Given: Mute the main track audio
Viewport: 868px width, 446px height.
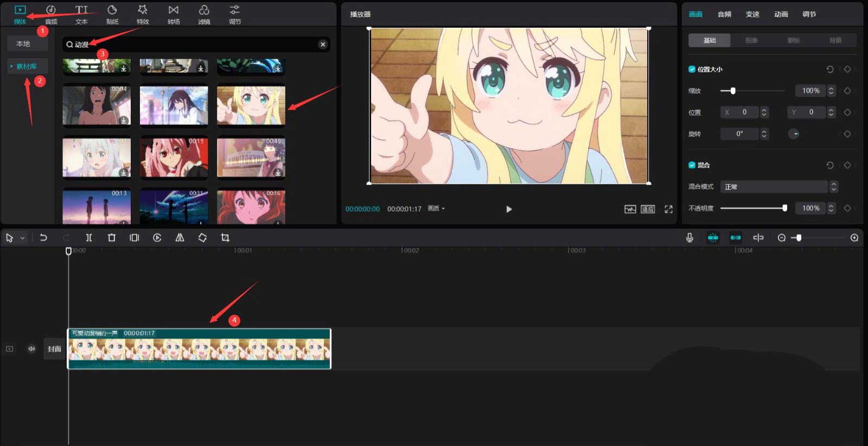Looking at the screenshot, I should pos(31,349).
